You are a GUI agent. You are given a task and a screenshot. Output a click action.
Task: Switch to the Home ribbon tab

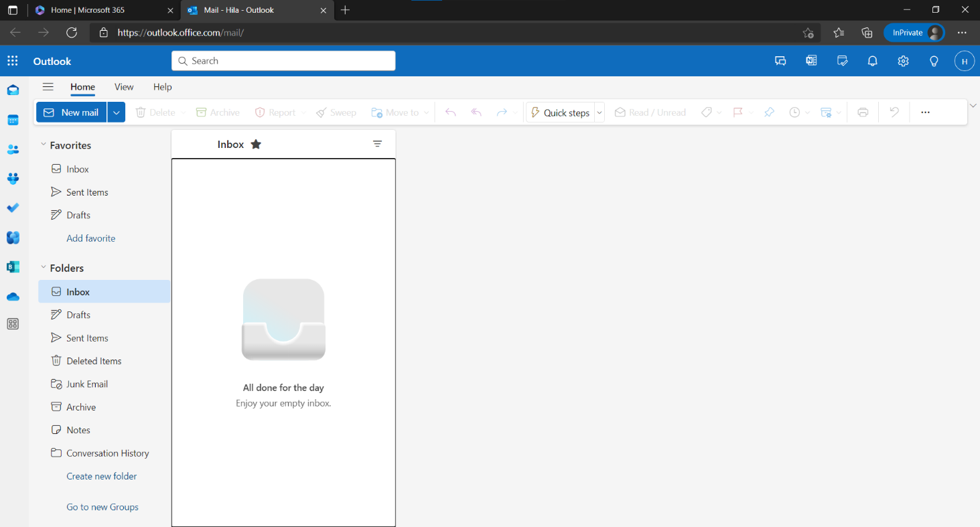tap(83, 87)
